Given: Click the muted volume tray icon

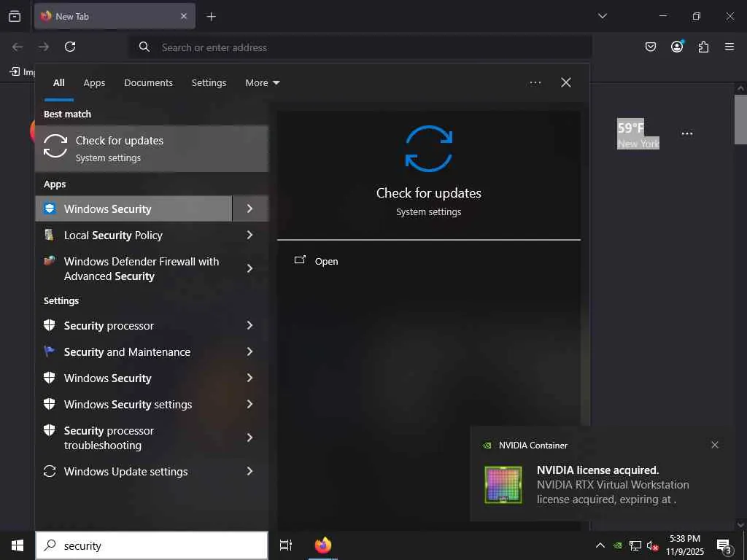Looking at the screenshot, I should coord(653,545).
